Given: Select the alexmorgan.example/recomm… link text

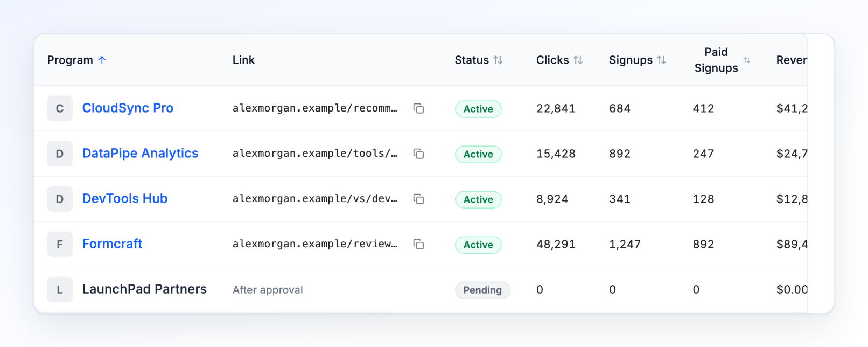Looking at the screenshot, I should [315, 108].
